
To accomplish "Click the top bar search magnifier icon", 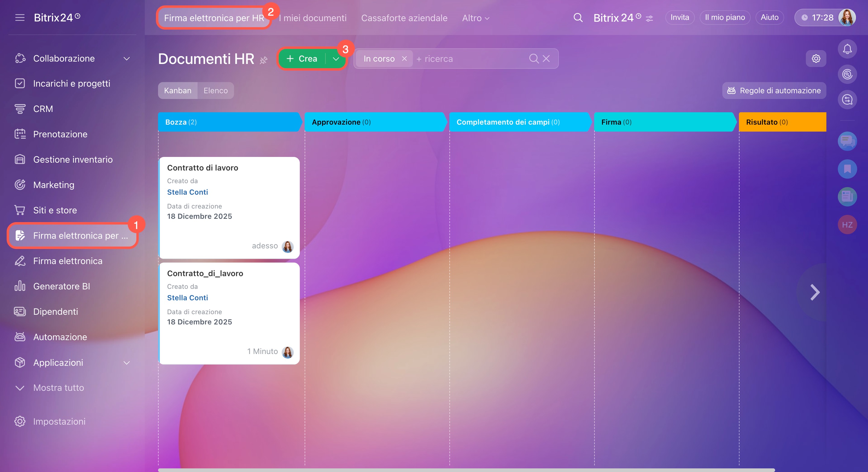I will pos(578,18).
